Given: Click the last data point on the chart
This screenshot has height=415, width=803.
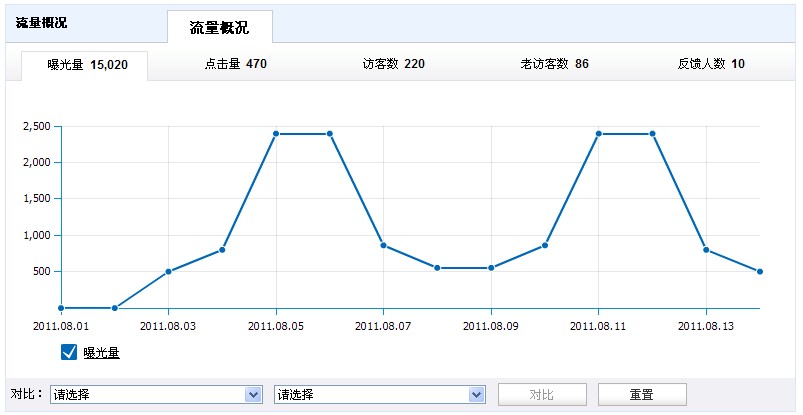Looking at the screenshot, I should point(760,272).
